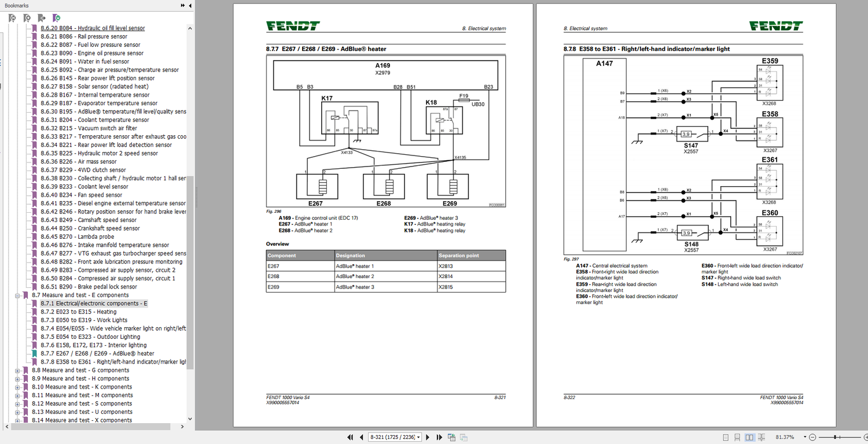
Task: Click the bookmarks vertical scrollbar thumb
Action: click(x=190, y=272)
